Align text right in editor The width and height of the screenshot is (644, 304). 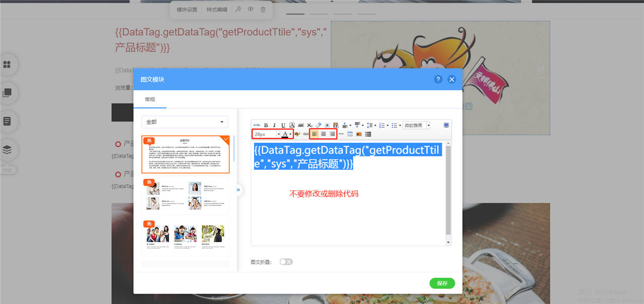click(332, 134)
